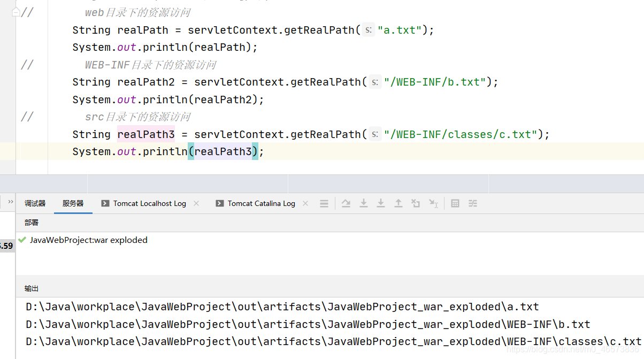Click the output line ending in classes\c.txt

pyautogui.click(x=334, y=341)
